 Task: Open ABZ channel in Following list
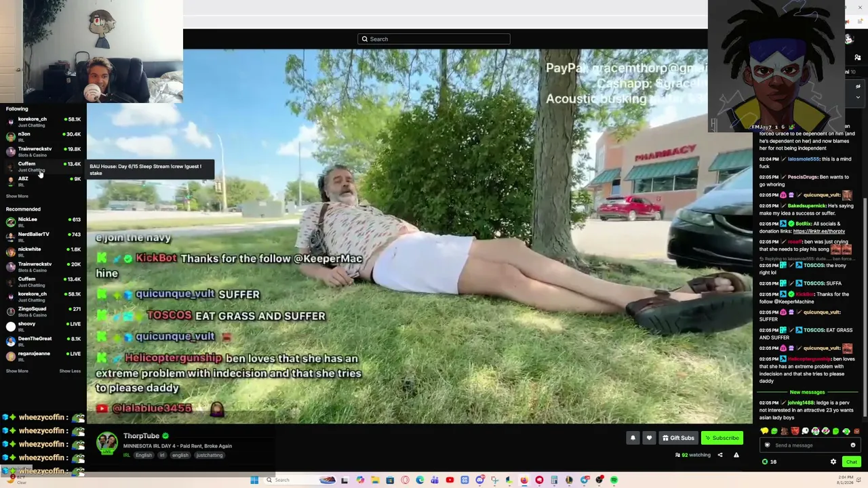coord(43,182)
